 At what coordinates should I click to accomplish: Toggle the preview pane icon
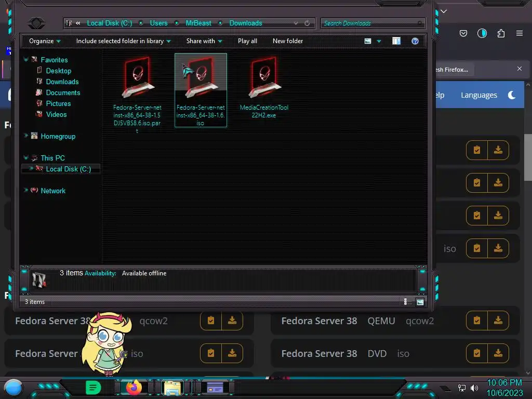tap(396, 41)
